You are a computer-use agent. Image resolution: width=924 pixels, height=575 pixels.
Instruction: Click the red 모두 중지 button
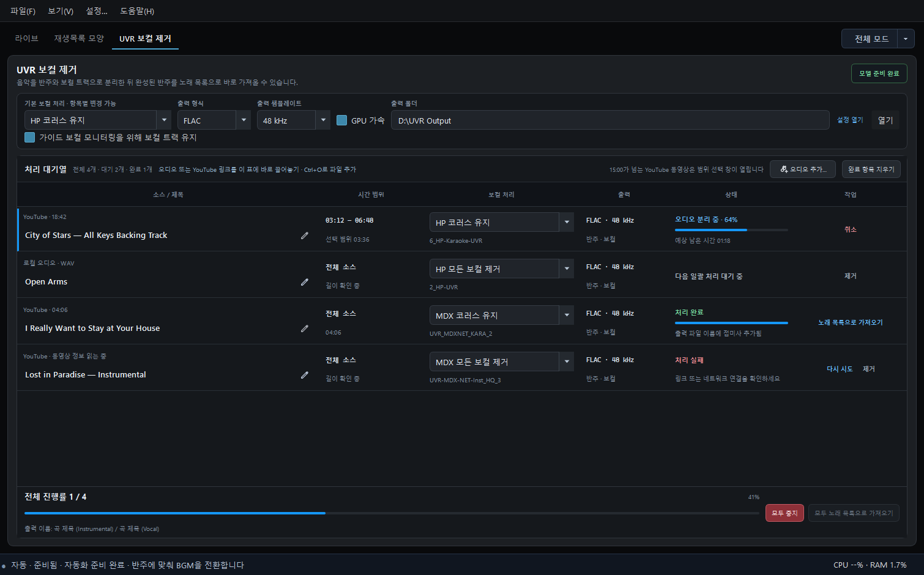tap(784, 513)
